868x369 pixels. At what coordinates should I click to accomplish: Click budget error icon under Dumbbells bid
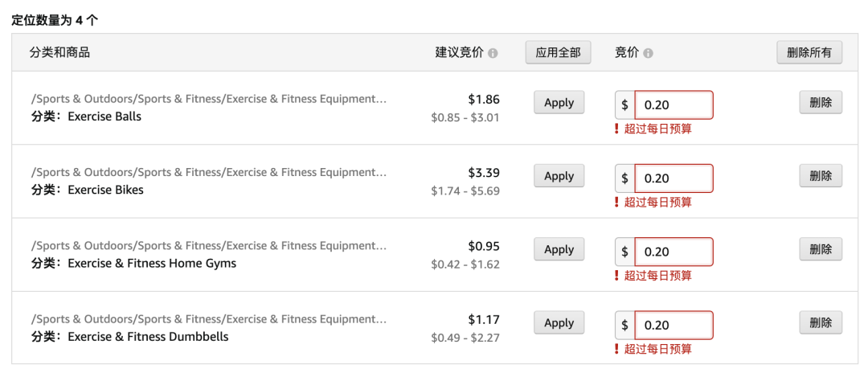point(617,349)
